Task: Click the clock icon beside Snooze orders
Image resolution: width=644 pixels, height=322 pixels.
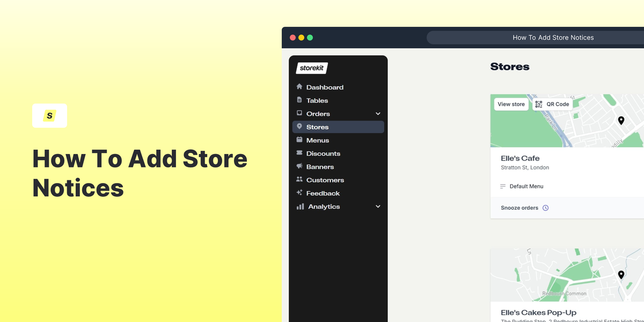Action: (x=546, y=208)
